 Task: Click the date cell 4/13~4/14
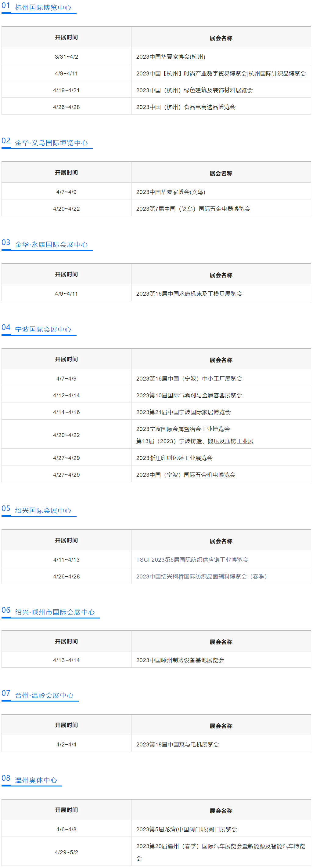pos(66,660)
